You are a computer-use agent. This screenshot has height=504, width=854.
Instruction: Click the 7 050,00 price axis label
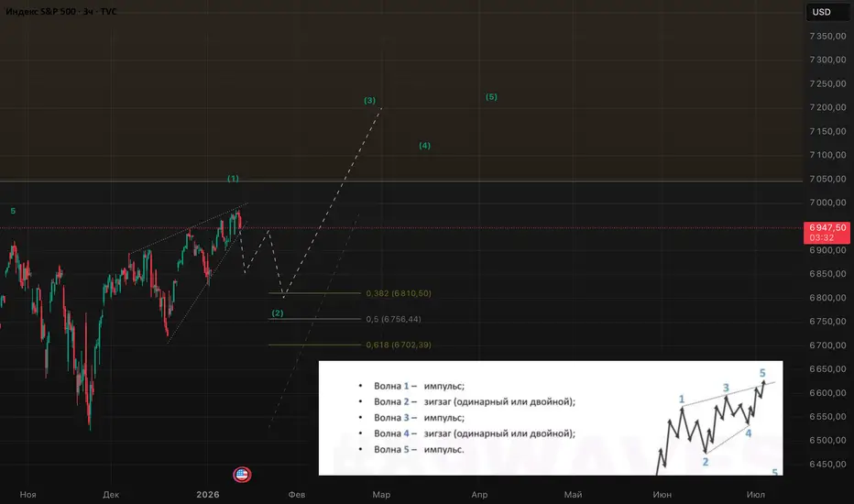pyautogui.click(x=827, y=179)
